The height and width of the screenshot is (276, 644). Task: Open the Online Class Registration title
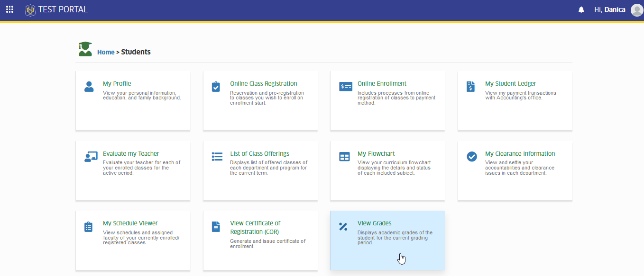point(264,84)
